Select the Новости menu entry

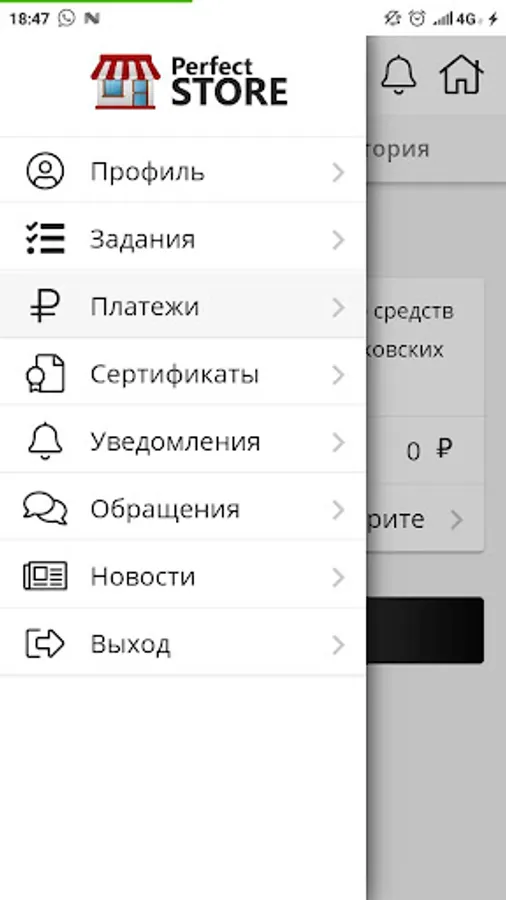coord(182,576)
